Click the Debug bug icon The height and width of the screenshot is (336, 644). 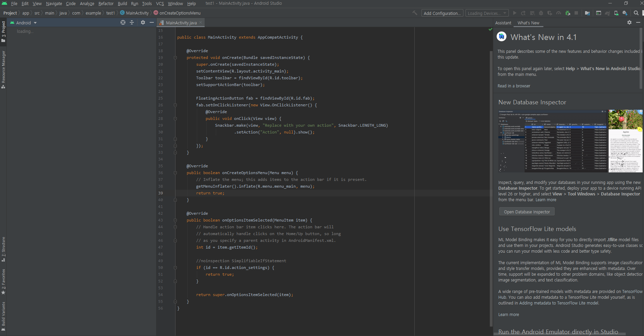pyautogui.click(x=541, y=13)
